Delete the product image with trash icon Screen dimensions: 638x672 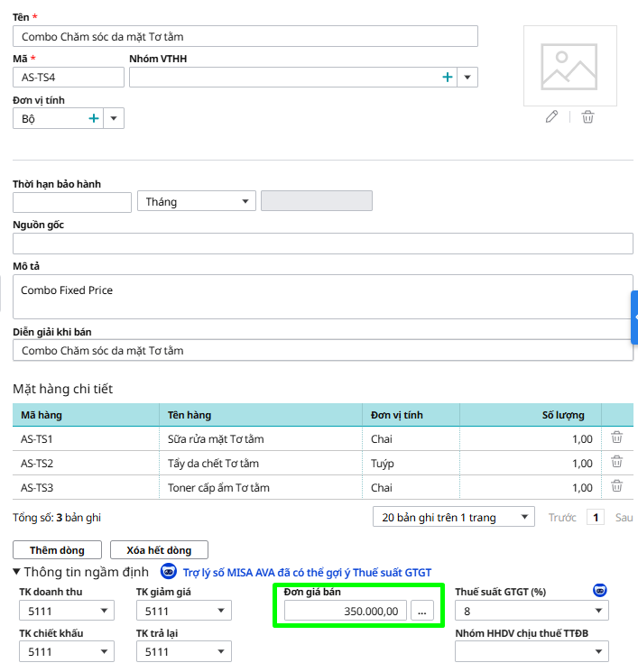pyautogui.click(x=587, y=117)
